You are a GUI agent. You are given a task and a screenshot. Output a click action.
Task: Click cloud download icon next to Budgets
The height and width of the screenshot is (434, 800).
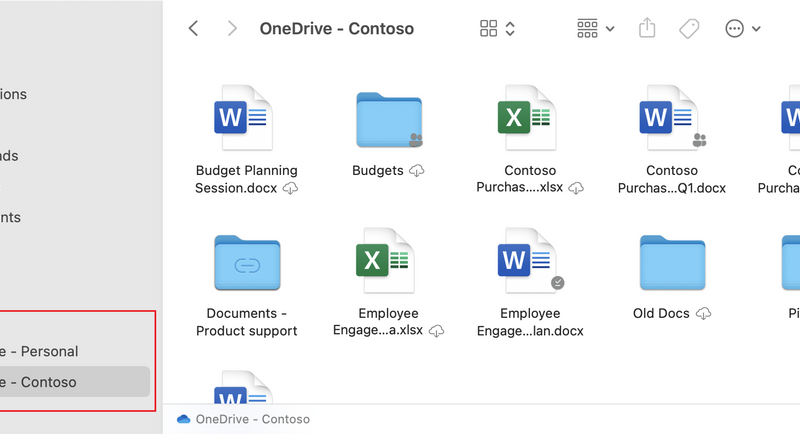(x=417, y=171)
